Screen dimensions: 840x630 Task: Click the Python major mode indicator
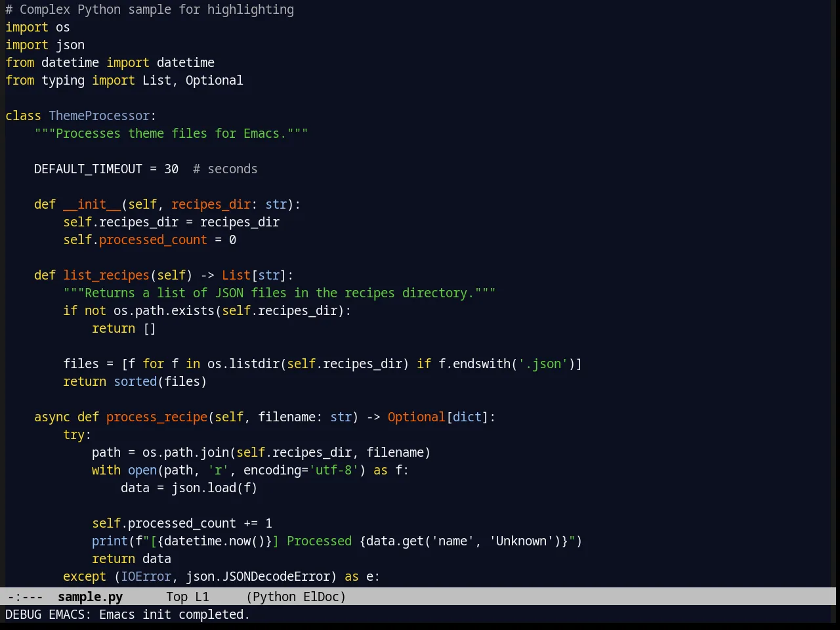coord(274,597)
